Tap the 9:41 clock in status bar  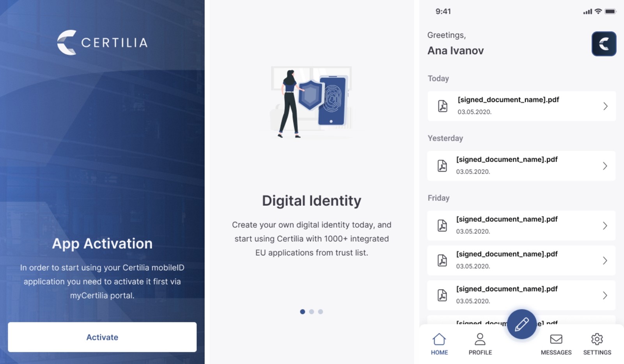coord(443,11)
